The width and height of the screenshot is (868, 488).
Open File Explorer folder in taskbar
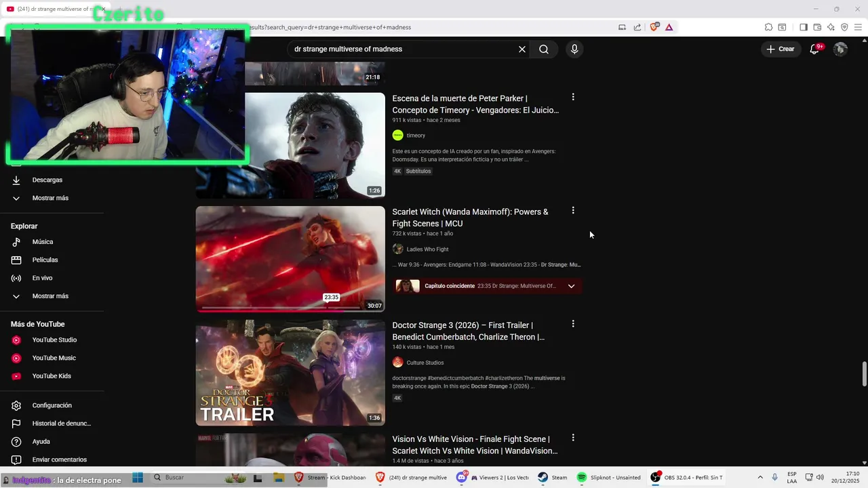tap(279, 477)
